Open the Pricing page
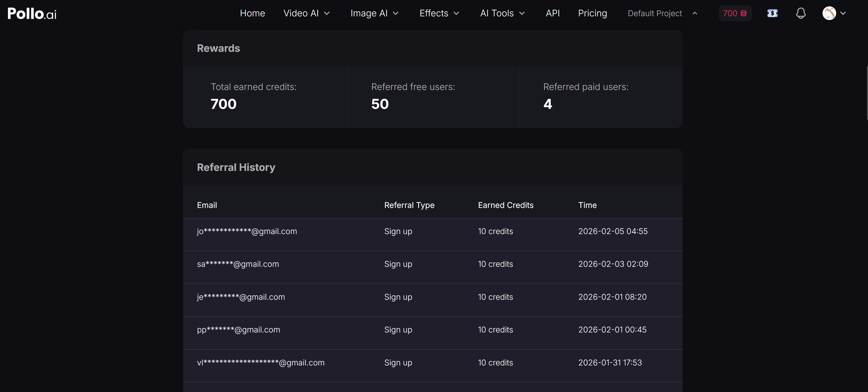The height and width of the screenshot is (392, 868). (592, 13)
